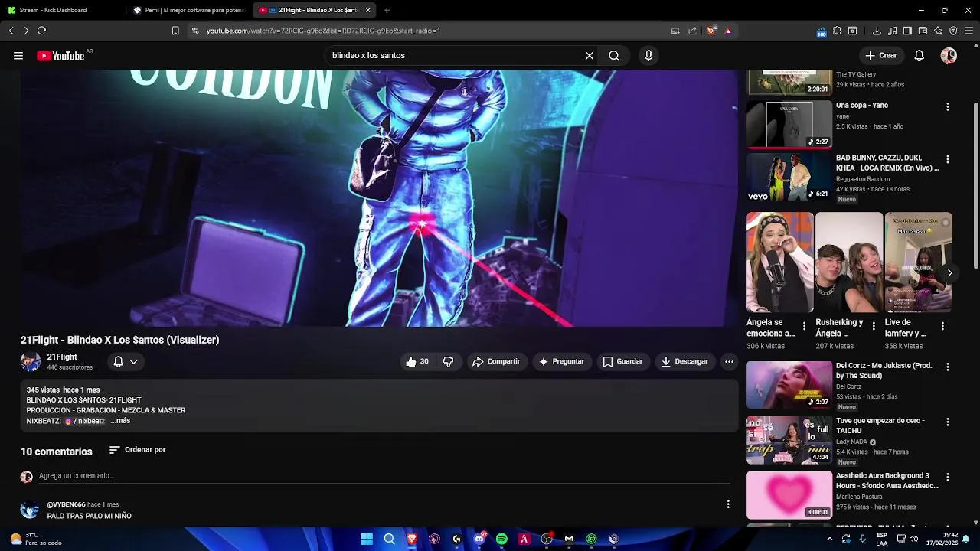The image size is (980, 551).
Task: Open LOCA REMIX video thumbnail
Action: (789, 178)
